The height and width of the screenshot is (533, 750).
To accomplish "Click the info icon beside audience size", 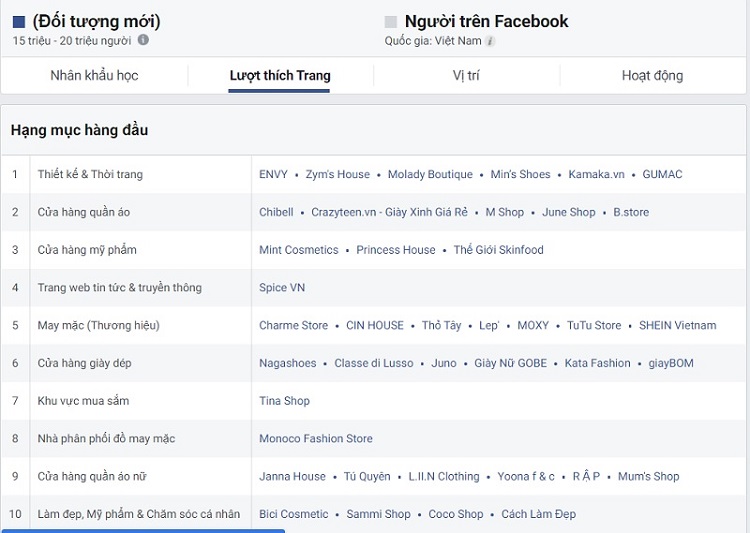I will click(x=143, y=40).
